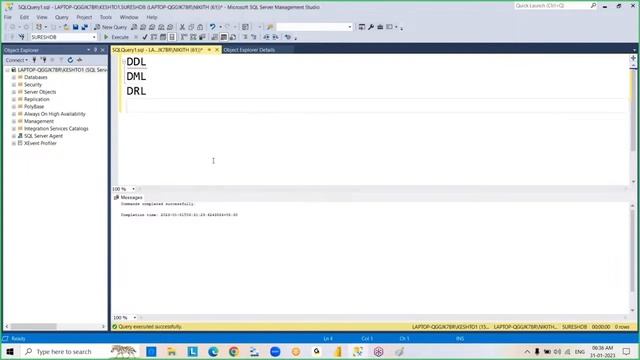Toggle Include Client Statistics icon
The width and height of the screenshot is (640, 360).
coord(202,37)
